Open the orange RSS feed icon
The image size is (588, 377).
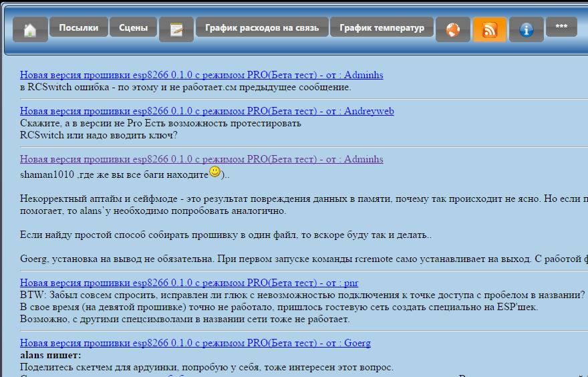(489, 29)
